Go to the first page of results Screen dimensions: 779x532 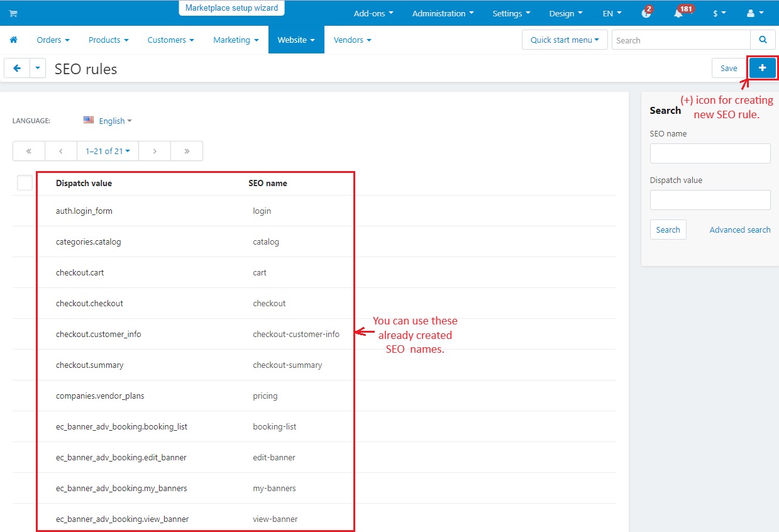29,151
